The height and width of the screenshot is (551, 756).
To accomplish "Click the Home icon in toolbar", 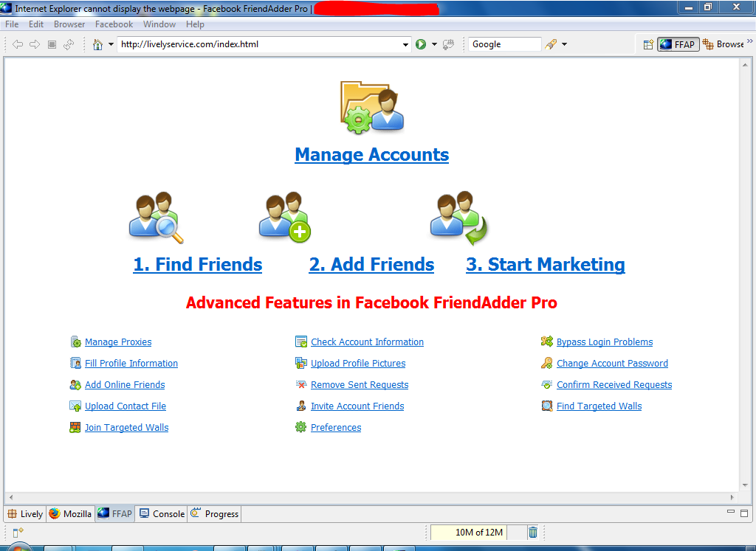I will pyautogui.click(x=98, y=44).
